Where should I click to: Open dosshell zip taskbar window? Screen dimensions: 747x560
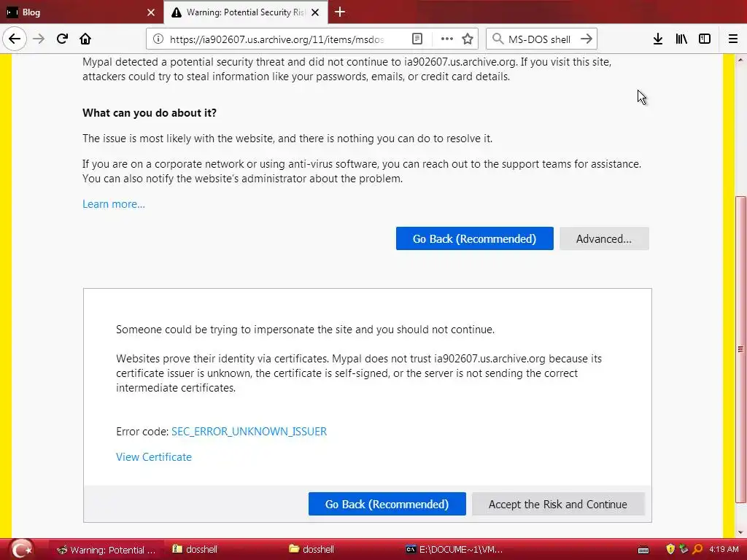click(x=196, y=550)
